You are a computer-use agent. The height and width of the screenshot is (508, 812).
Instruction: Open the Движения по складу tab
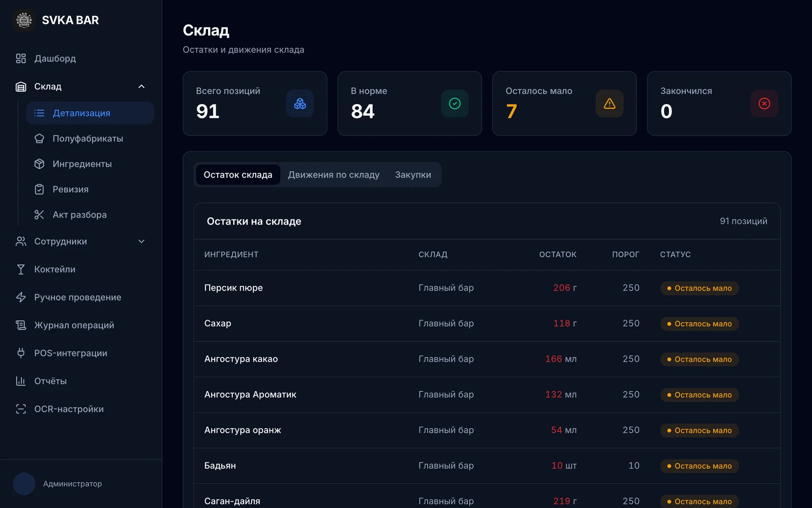[333, 175]
